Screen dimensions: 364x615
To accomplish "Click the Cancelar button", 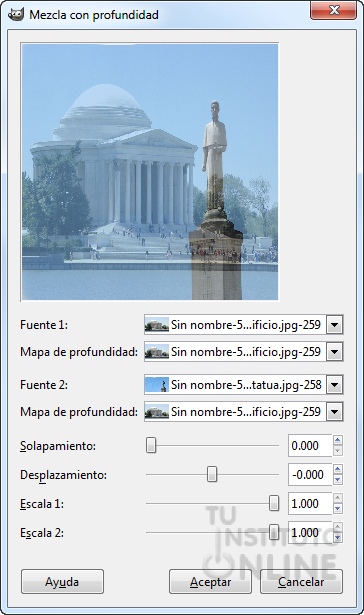I will (301, 582).
